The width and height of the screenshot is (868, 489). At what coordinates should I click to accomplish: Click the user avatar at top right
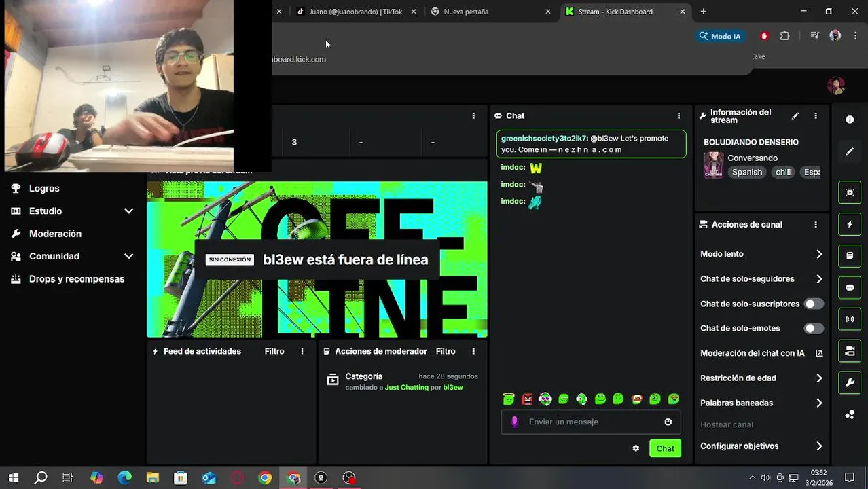[x=836, y=86]
